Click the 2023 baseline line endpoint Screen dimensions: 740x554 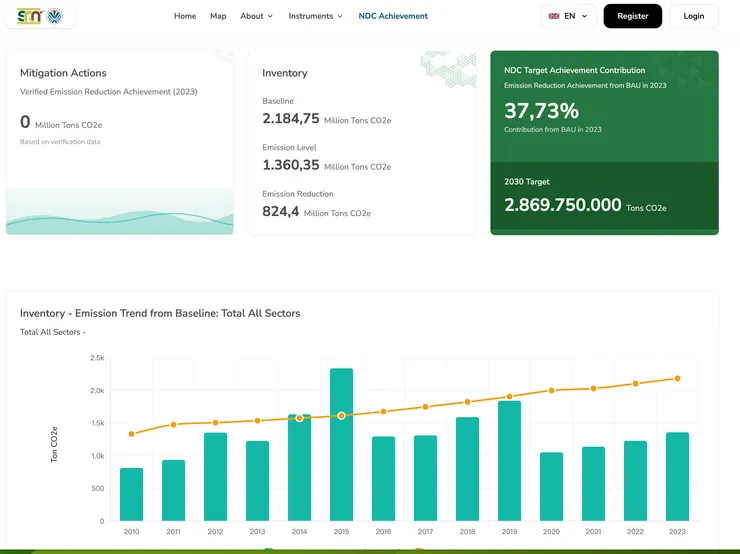tap(678, 378)
